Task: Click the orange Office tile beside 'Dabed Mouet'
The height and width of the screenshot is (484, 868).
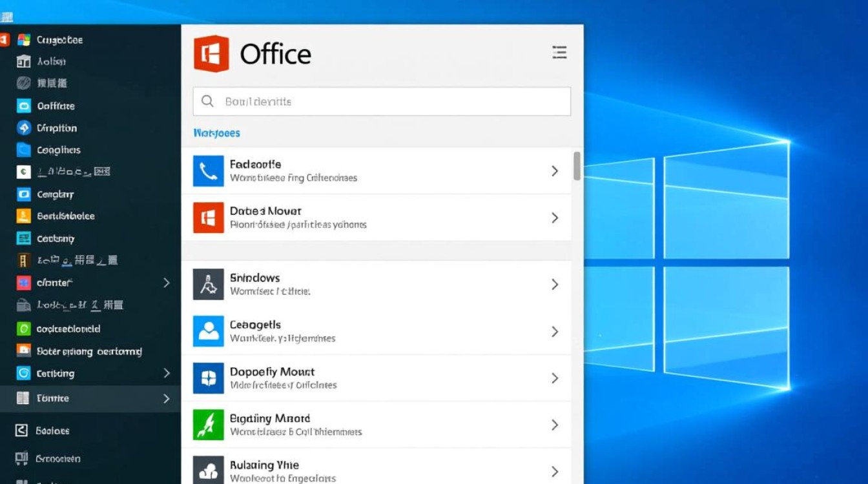Action: click(x=209, y=217)
